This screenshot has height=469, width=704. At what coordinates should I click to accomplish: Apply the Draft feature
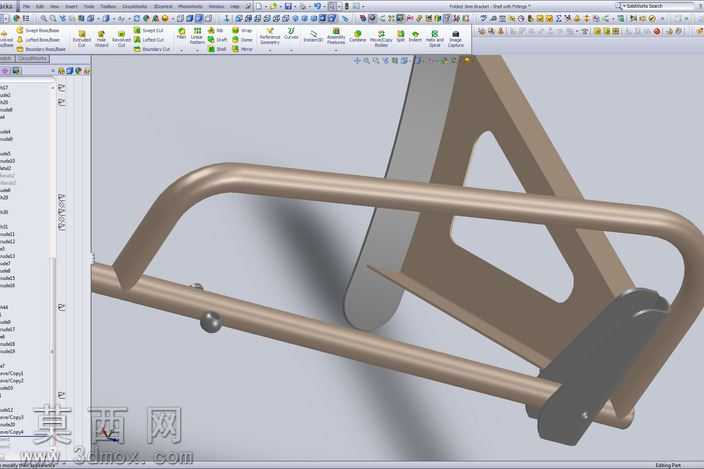(x=217, y=39)
